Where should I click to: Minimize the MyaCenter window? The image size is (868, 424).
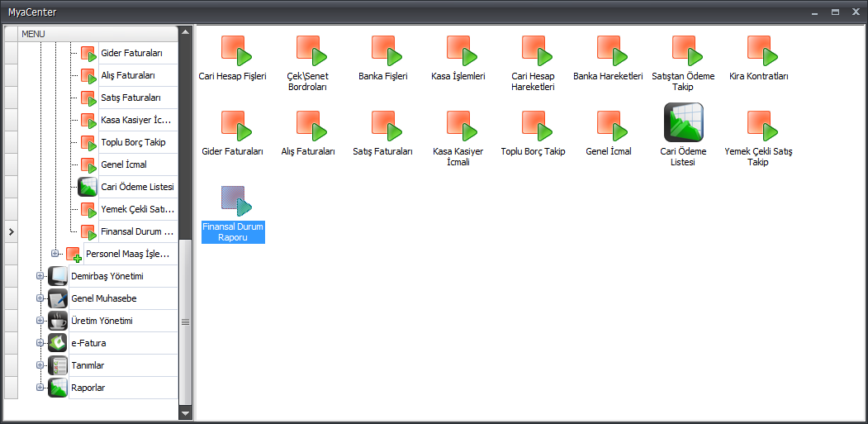tap(815, 12)
